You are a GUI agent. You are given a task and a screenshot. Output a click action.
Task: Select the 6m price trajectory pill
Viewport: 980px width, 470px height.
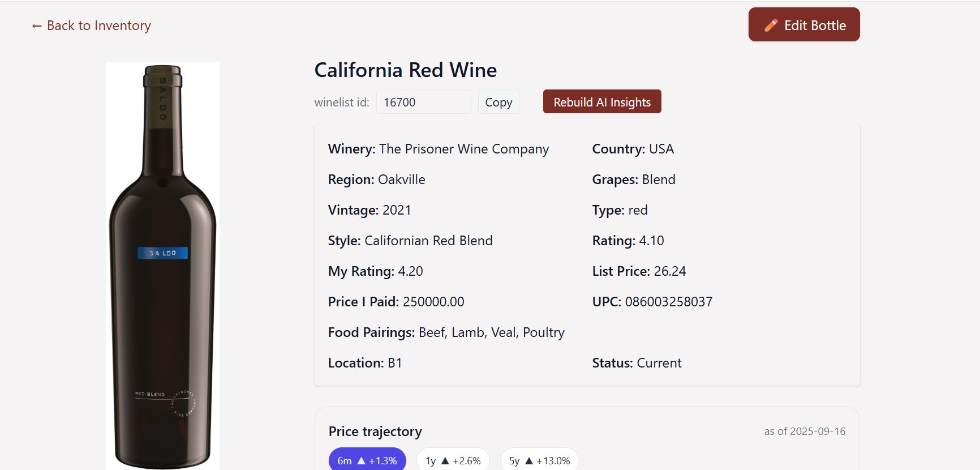(367, 460)
